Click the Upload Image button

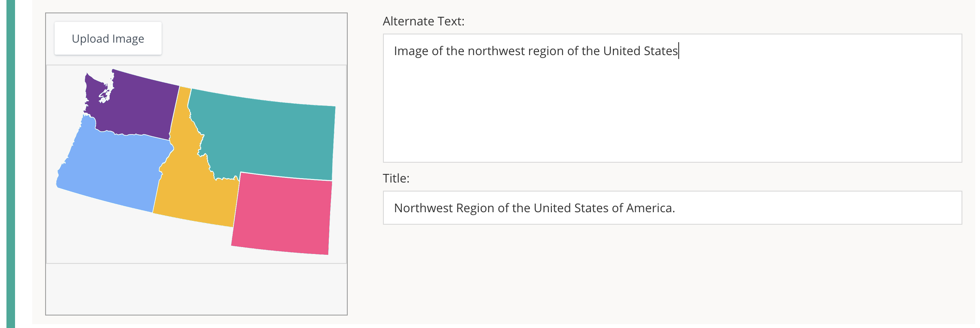click(x=107, y=38)
